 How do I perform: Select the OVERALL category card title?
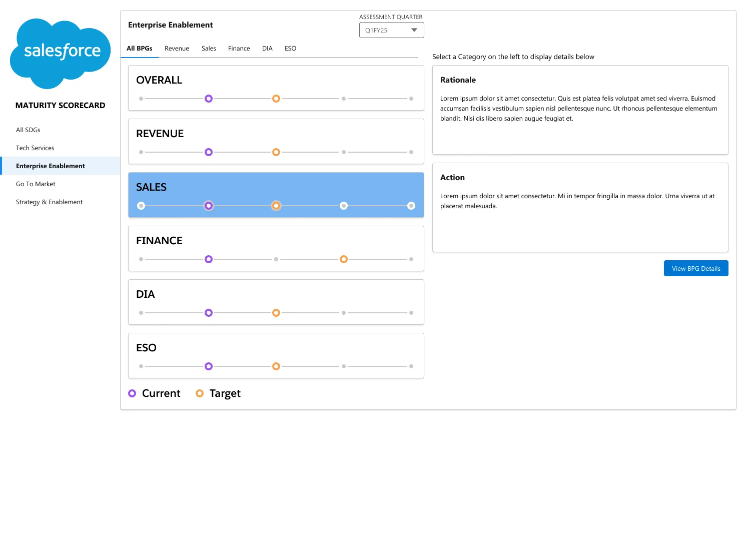click(159, 80)
